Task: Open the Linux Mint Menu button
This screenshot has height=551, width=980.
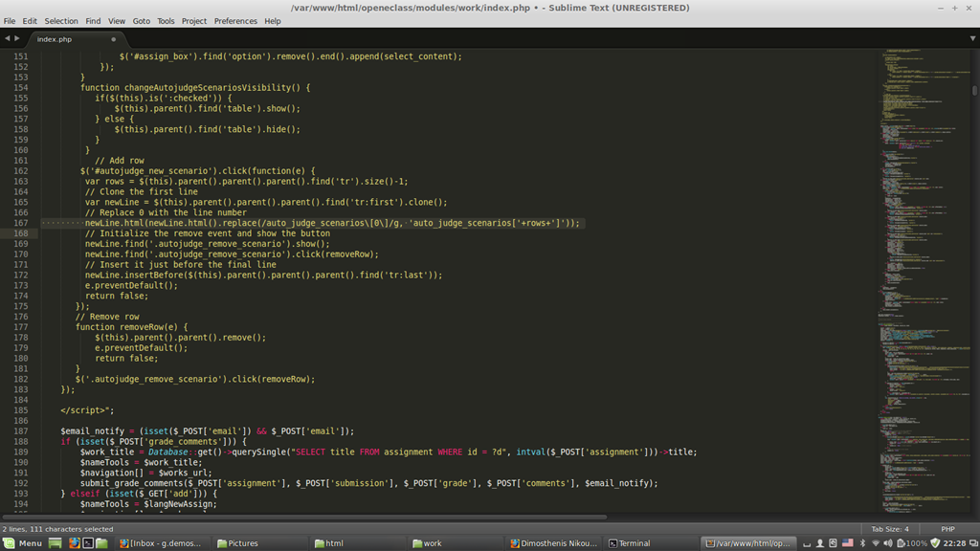Action: 23,543
